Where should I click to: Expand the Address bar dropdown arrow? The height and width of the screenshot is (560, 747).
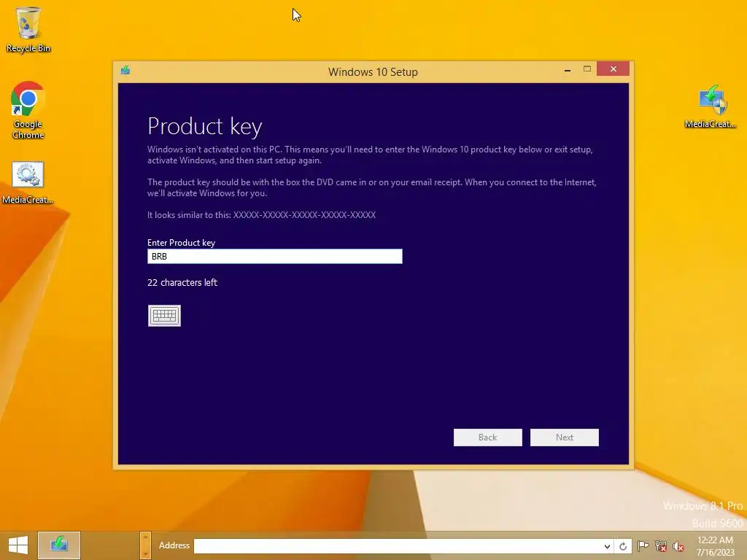(x=607, y=546)
